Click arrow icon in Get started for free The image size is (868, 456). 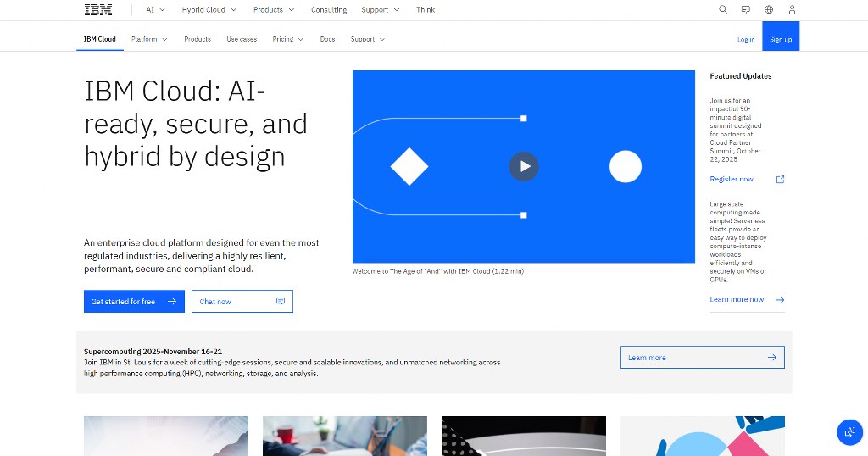[x=172, y=302]
